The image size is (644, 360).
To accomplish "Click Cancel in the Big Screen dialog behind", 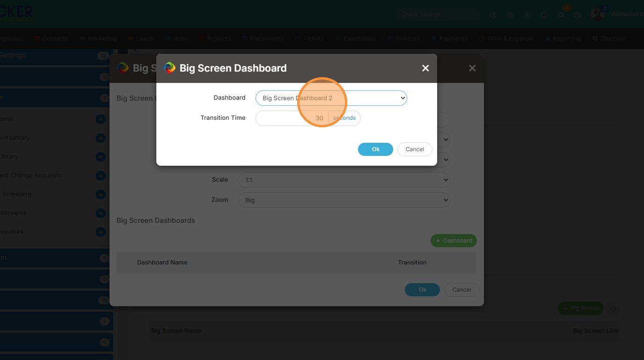I will (461, 290).
